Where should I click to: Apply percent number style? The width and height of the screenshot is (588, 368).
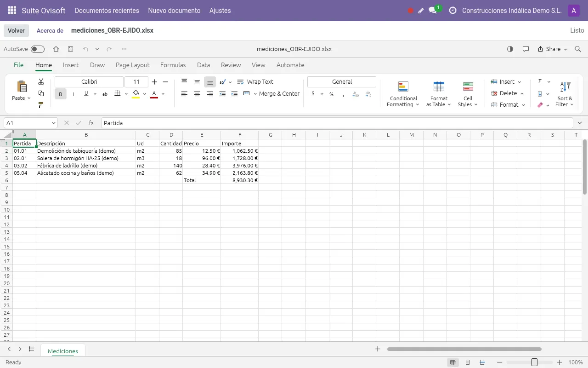(331, 94)
